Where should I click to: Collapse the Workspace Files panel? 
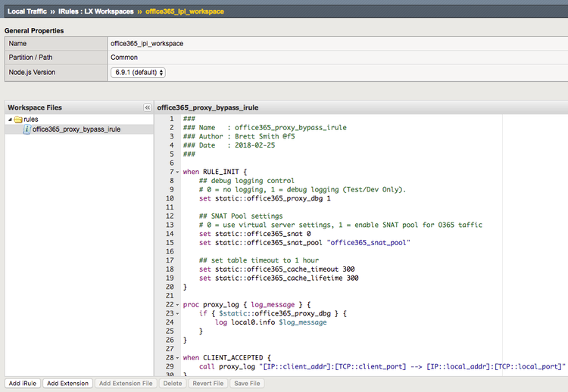[x=148, y=108]
